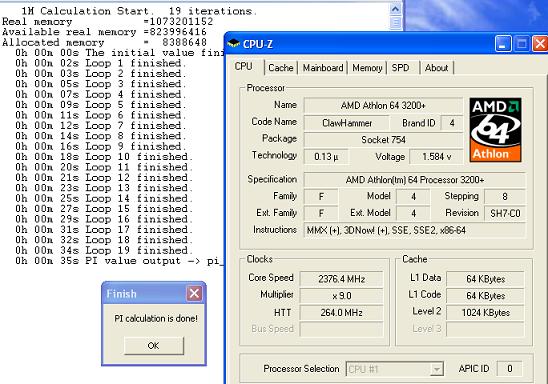Switch to the Cache tab in CPU-Z
Image resolution: width=548 pixels, height=384 pixels.
click(281, 67)
